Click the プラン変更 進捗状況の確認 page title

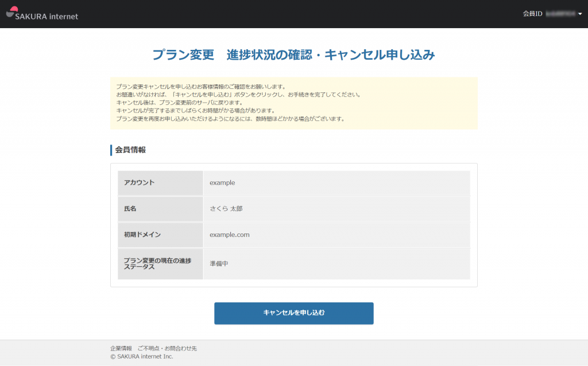(293, 55)
